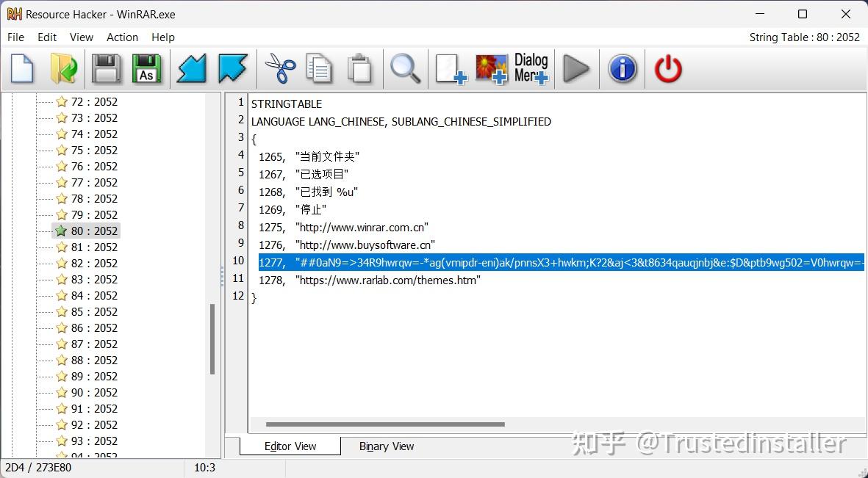868x478 pixels.
Task: Select tree item 92 : 2052
Action: point(94,424)
